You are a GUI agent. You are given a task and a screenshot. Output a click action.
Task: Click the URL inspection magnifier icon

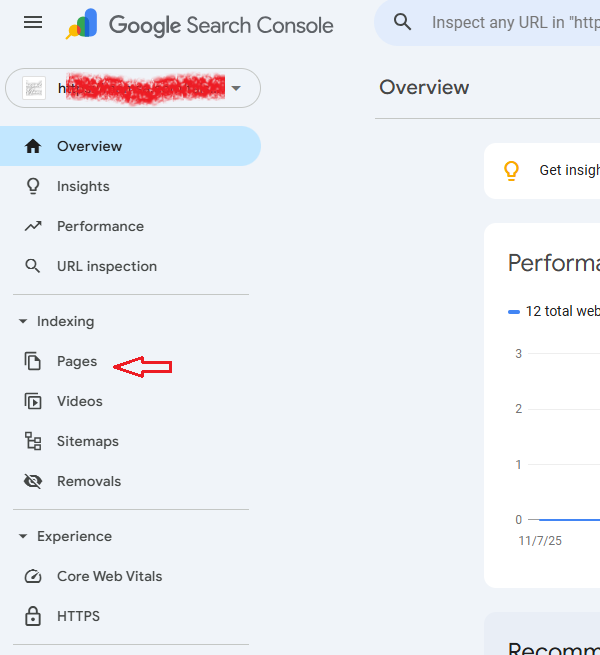point(33,266)
